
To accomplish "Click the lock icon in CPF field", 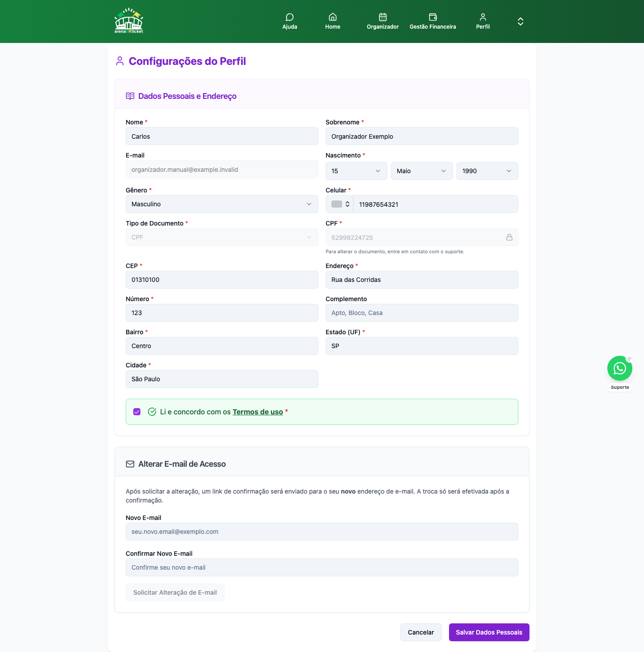I will [509, 237].
